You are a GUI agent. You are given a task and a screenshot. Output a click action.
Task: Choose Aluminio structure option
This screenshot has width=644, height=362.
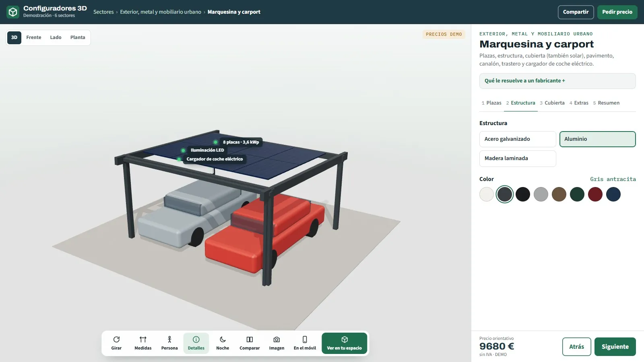[x=598, y=139]
